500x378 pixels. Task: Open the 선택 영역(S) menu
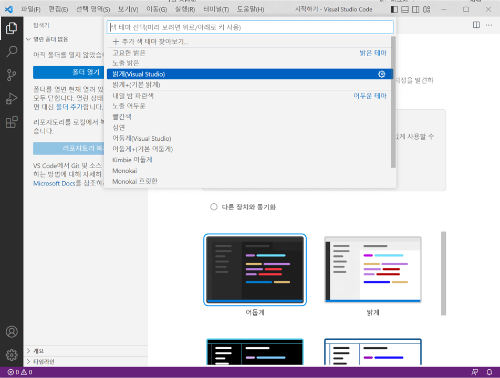(x=93, y=9)
